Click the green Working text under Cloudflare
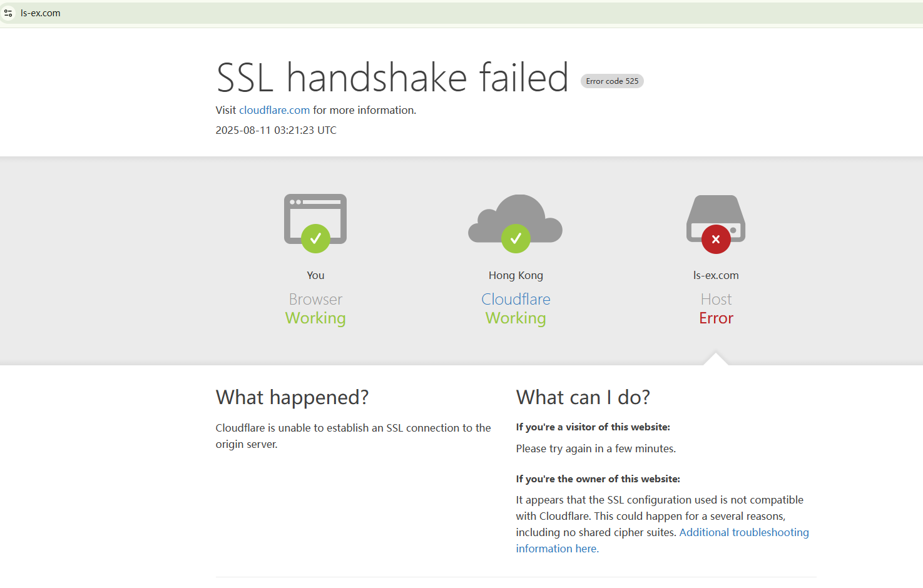923x588 pixels. (x=516, y=318)
